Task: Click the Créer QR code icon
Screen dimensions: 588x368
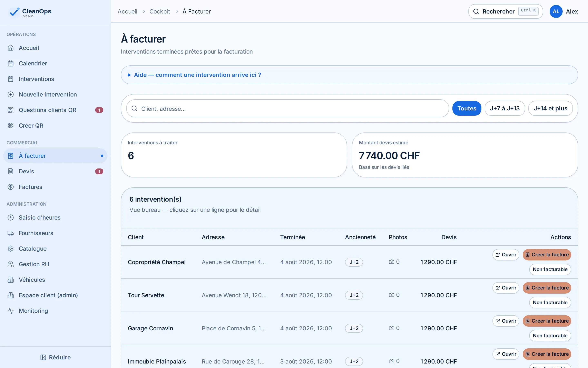Action: (10, 126)
